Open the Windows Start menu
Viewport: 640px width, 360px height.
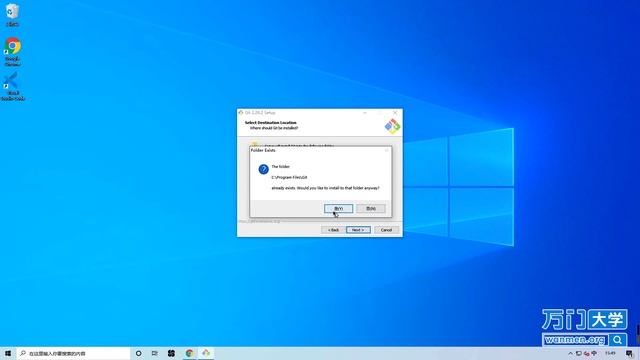point(8,353)
